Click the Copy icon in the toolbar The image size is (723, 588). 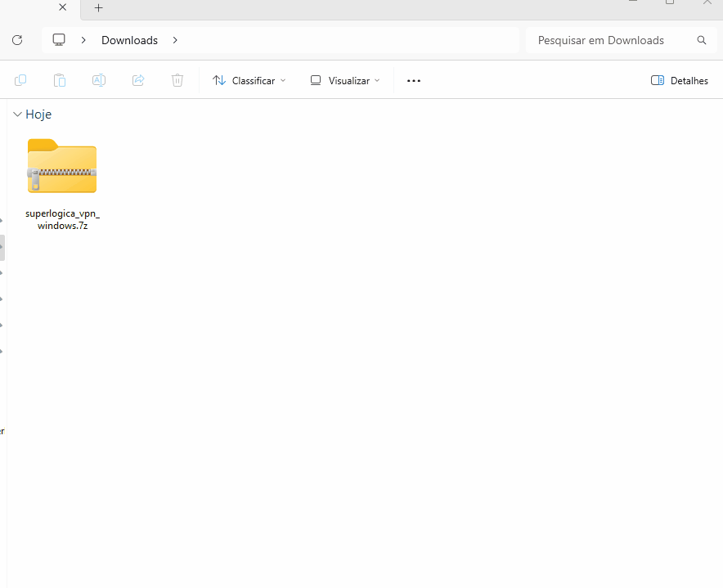20,80
